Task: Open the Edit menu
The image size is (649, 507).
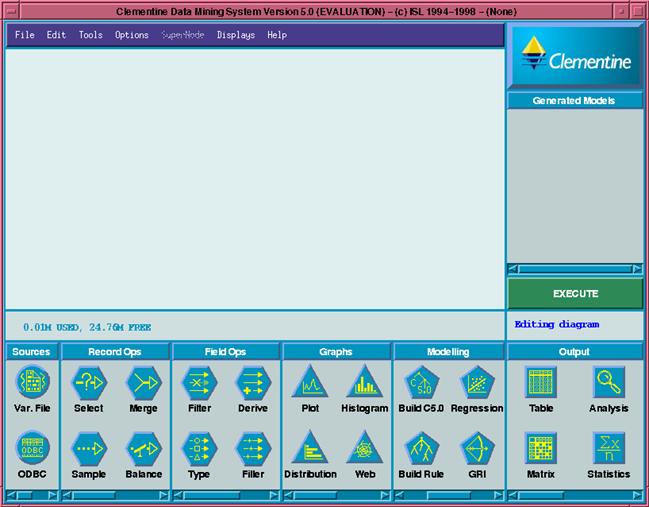Action: pyautogui.click(x=56, y=35)
